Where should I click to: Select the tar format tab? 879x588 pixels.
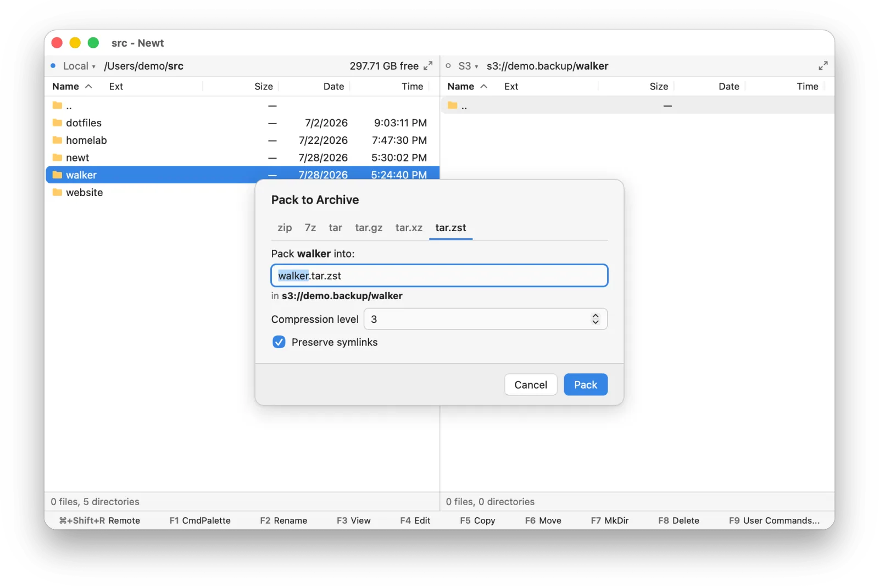coord(336,228)
